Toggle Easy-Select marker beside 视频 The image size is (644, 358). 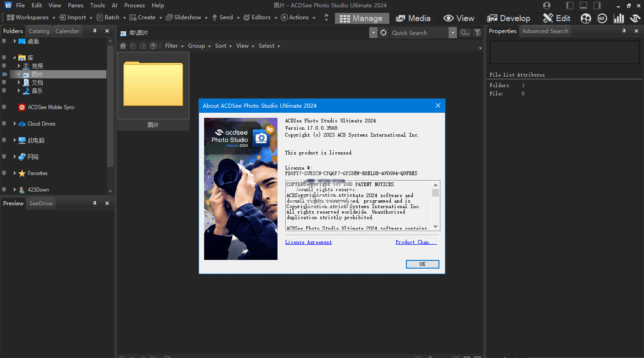click(x=4, y=66)
